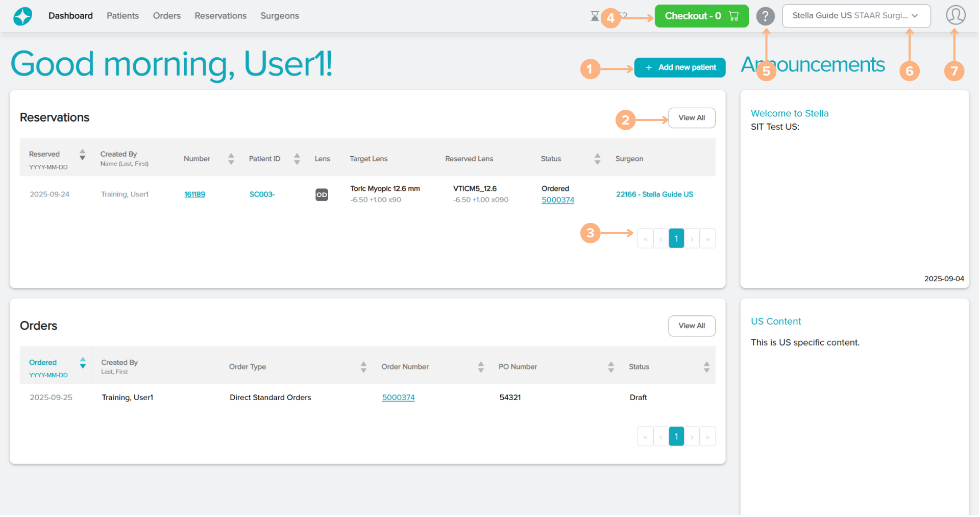This screenshot has width=980, height=517.
Task: Open the Patients menu tab
Action: tap(122, 16)
